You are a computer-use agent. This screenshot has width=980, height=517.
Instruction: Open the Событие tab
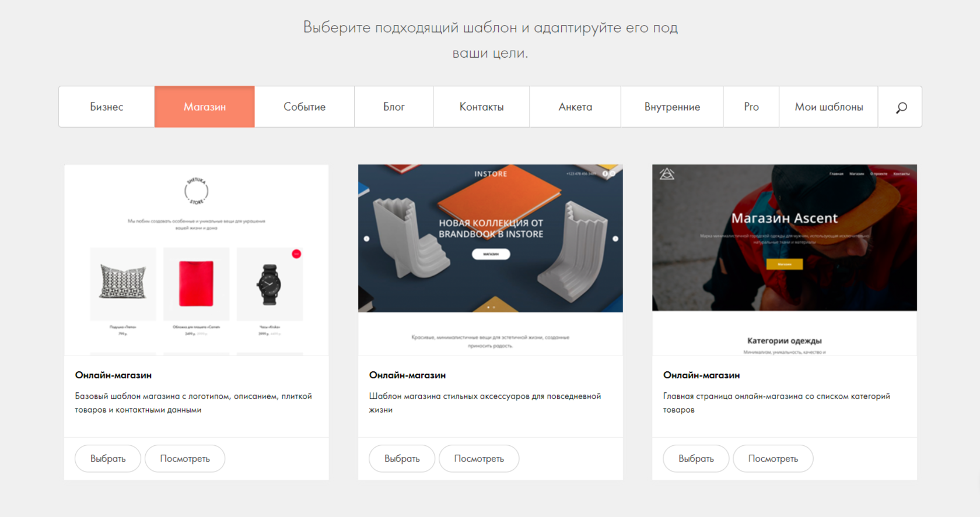(x=304, y=107)
